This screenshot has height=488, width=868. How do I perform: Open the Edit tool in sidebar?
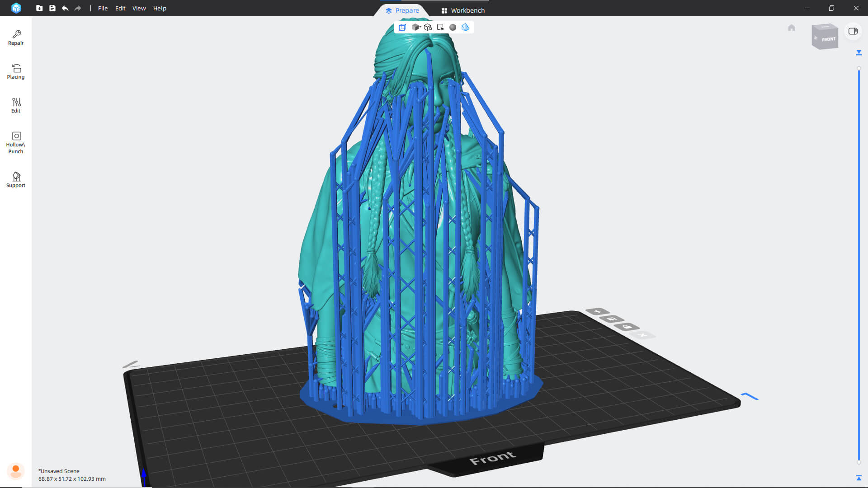click(x=16, y=105)
